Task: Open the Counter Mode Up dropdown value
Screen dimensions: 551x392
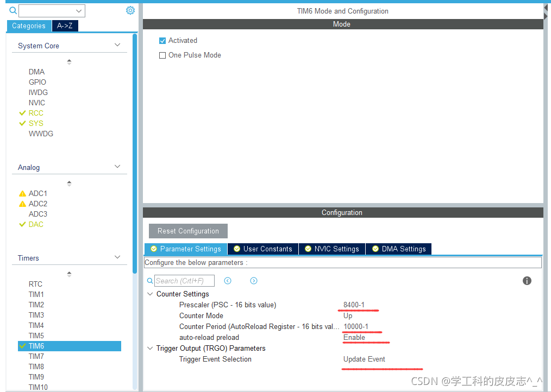Action: (x=348, y=316)
